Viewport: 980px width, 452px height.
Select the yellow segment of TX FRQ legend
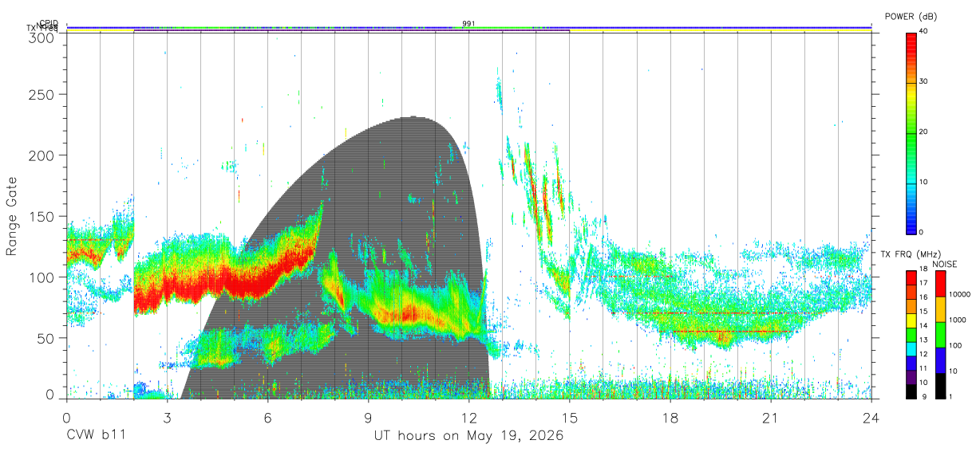click(x=911, y=319)
